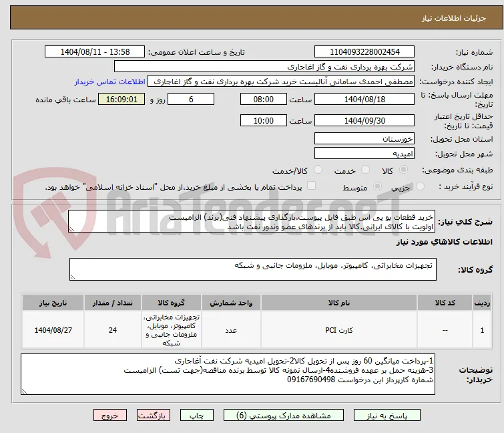Click the گروه کالا column header

[x=172, y=303]
